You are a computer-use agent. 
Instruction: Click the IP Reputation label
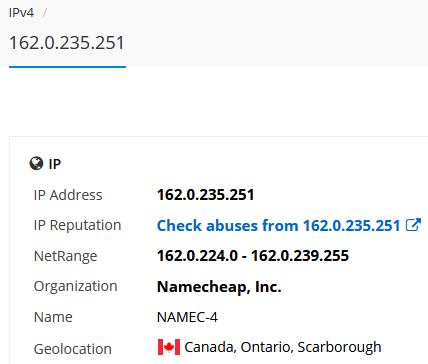(77, 226)
